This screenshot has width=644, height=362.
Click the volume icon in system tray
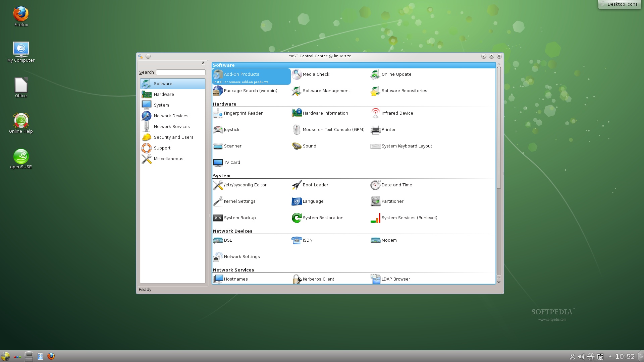click(581, 357)
